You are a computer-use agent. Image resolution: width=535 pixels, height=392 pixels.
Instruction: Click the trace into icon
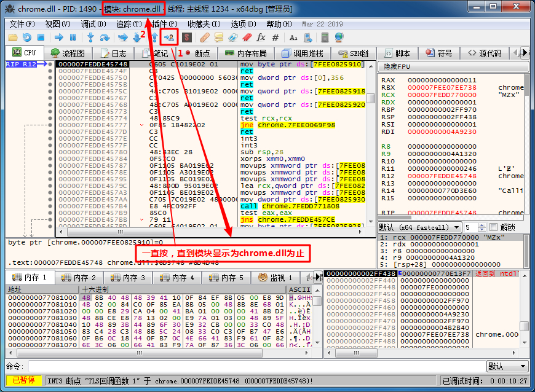tap(122, 37)
